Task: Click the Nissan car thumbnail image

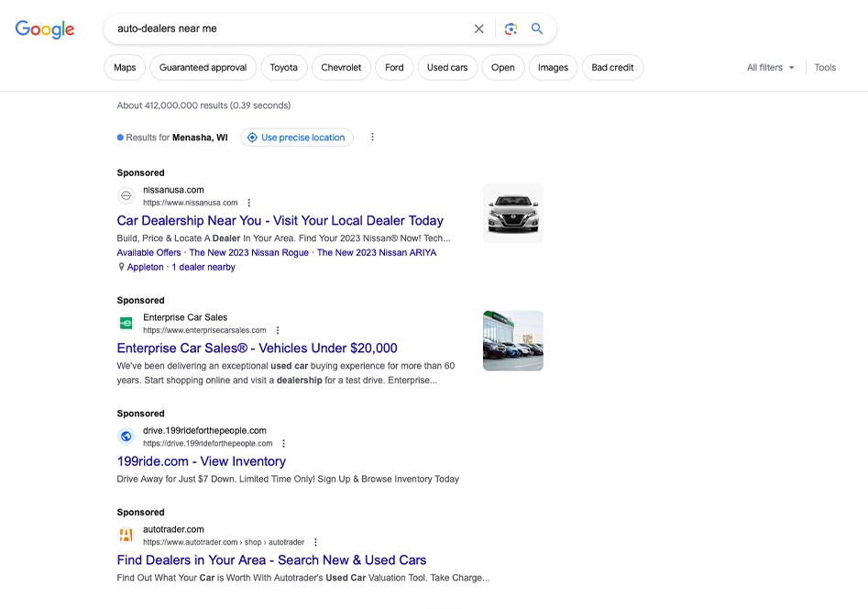Action: point(513,214)
